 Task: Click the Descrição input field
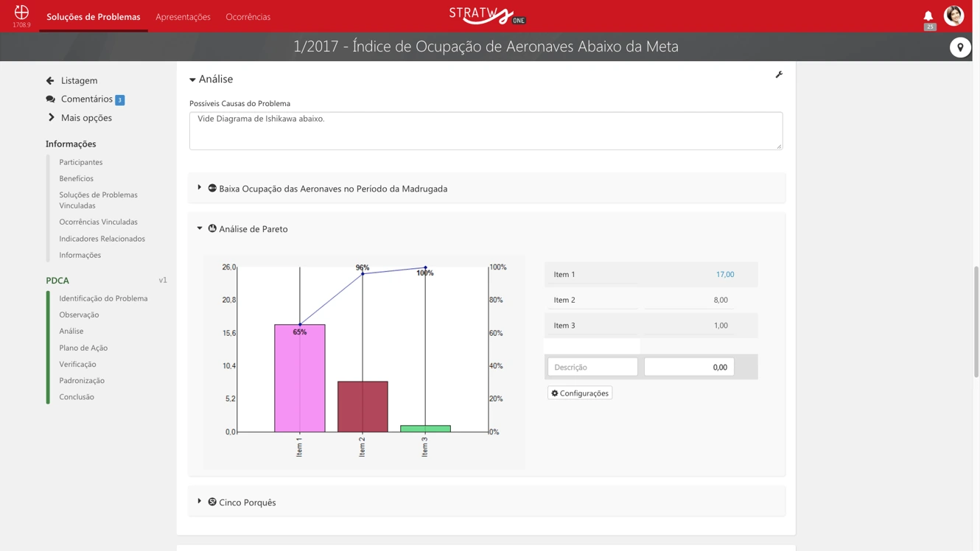coord(592,367)
